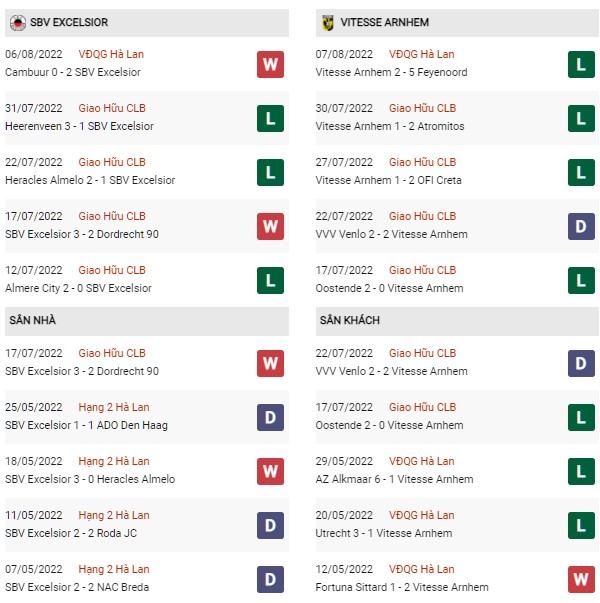
Task: Open Hạng 2 Hà Lan link dated 25/05/2022
Action: tap(114, 407)
